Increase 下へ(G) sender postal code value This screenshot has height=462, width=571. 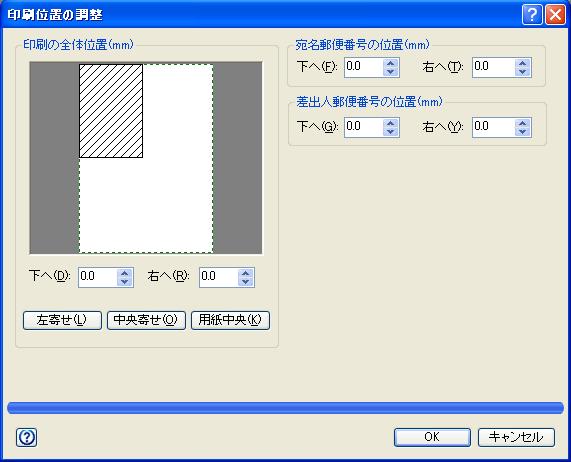click(x=391, y=123)
